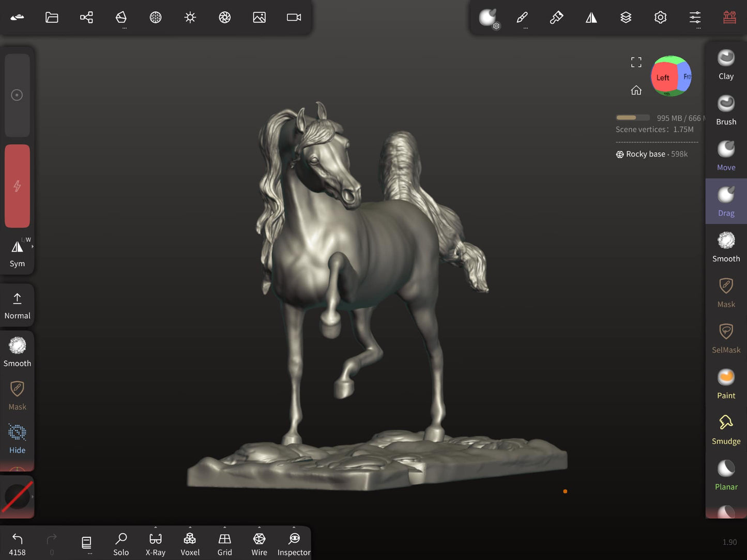Screen dimensions: 747x560
Task: Toggle X-Ray view mode
Action: (155, 544)
